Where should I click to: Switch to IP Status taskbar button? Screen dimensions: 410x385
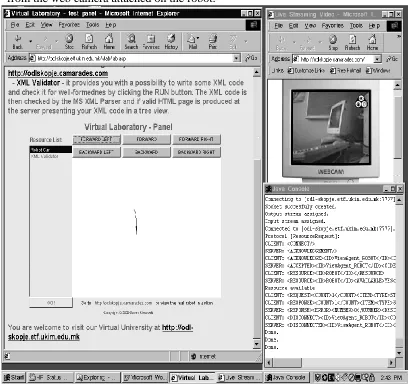coord(49,378)
